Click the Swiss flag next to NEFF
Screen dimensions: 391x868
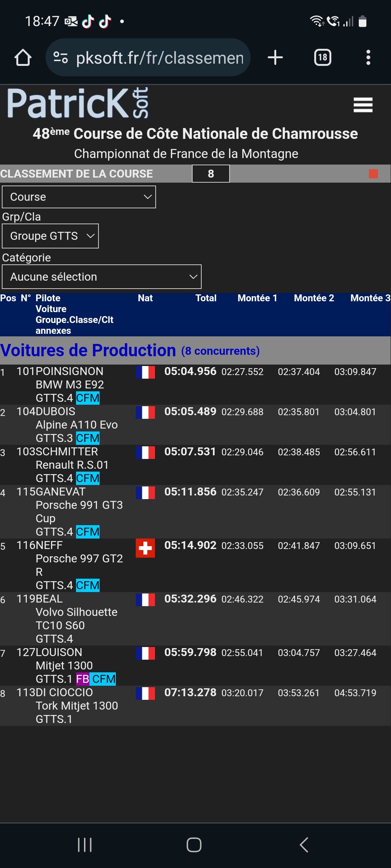point(145,548)
